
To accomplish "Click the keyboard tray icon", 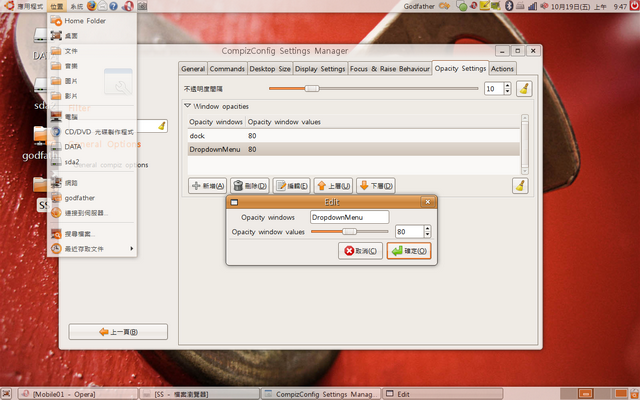I will [520, 6].
